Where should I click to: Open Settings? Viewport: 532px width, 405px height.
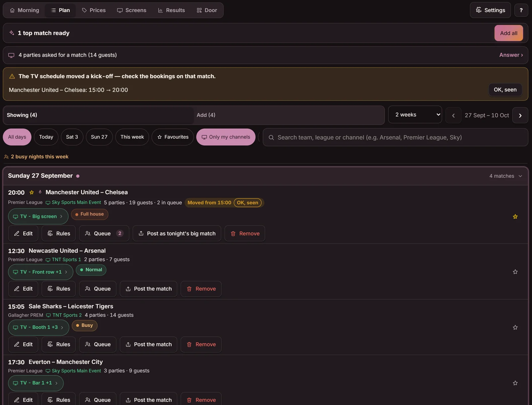tap(490, 10)
